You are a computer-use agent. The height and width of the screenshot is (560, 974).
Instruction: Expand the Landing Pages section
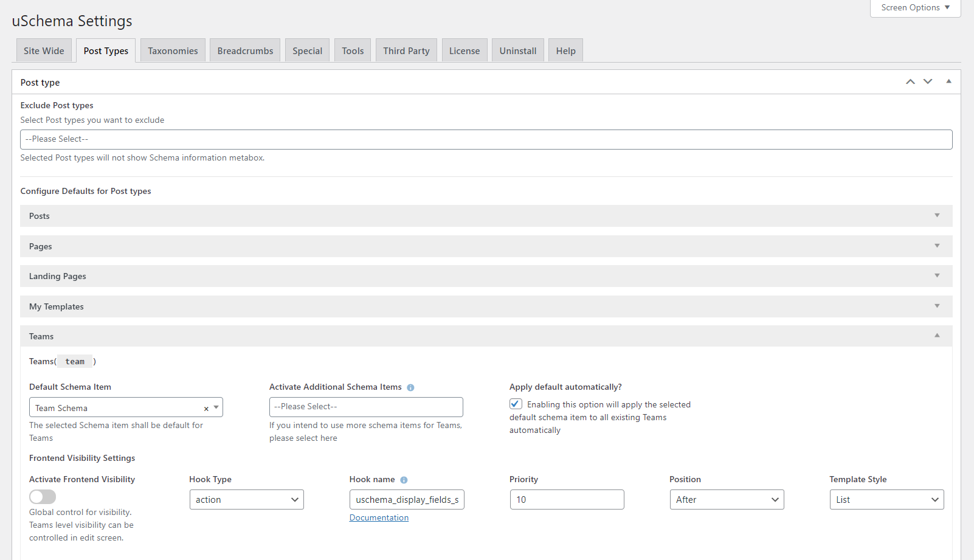tap(486, 276)
